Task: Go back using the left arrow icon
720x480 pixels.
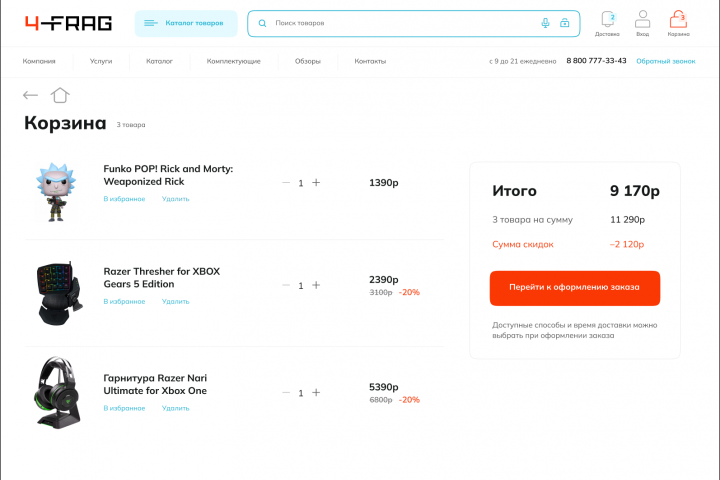Action: pos(31,96)
